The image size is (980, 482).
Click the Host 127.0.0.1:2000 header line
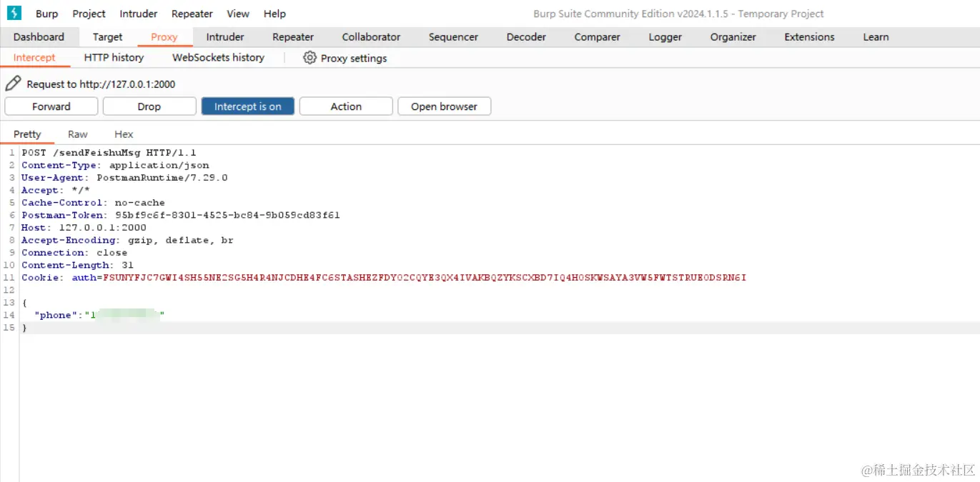(x=84, y=228)
